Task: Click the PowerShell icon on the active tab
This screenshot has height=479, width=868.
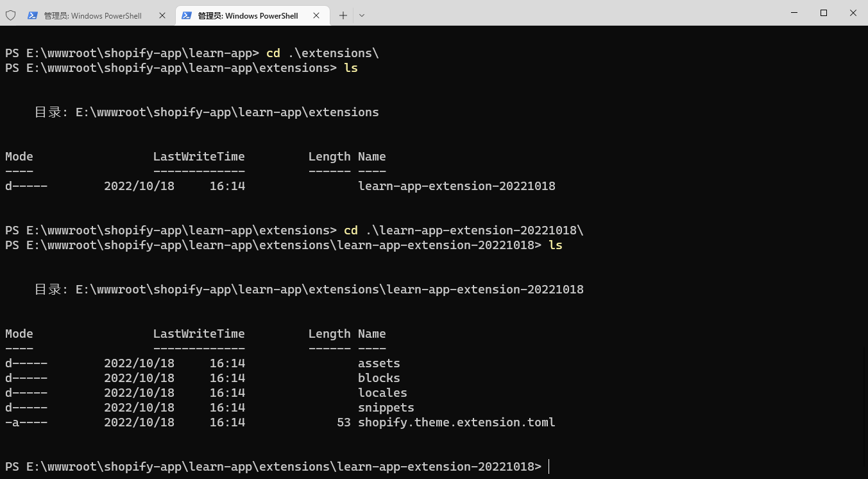Action: pos(186,15)
